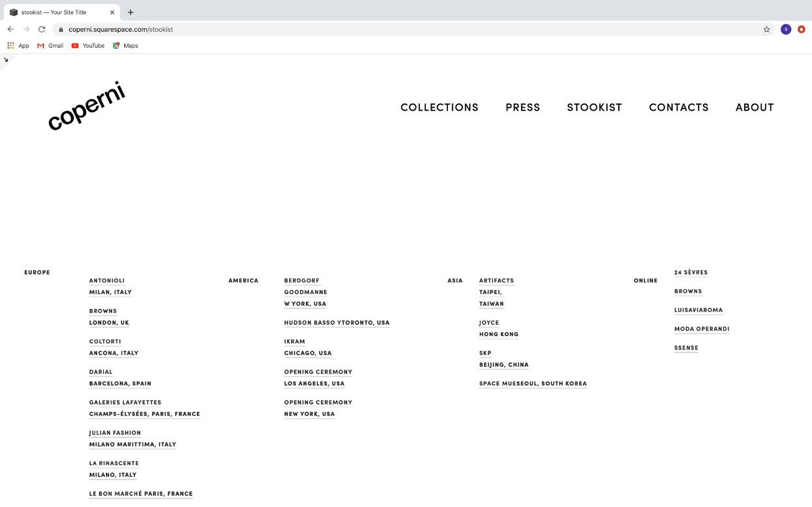Viewport: 812px width, 507px height.
Task: Close the stookist tab
Action: [x=112, y=12]
